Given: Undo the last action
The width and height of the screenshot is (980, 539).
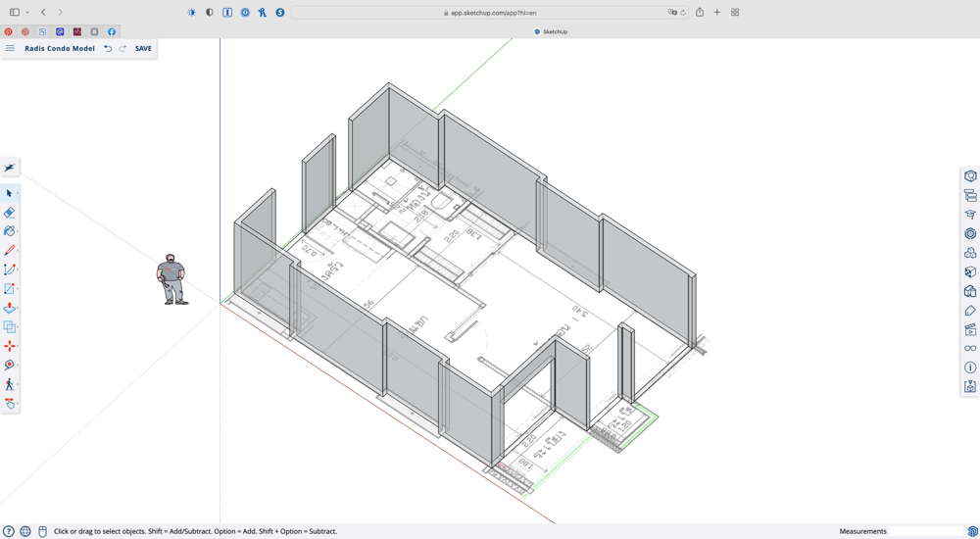Looking at the screenshot, I should pos(108,48).
